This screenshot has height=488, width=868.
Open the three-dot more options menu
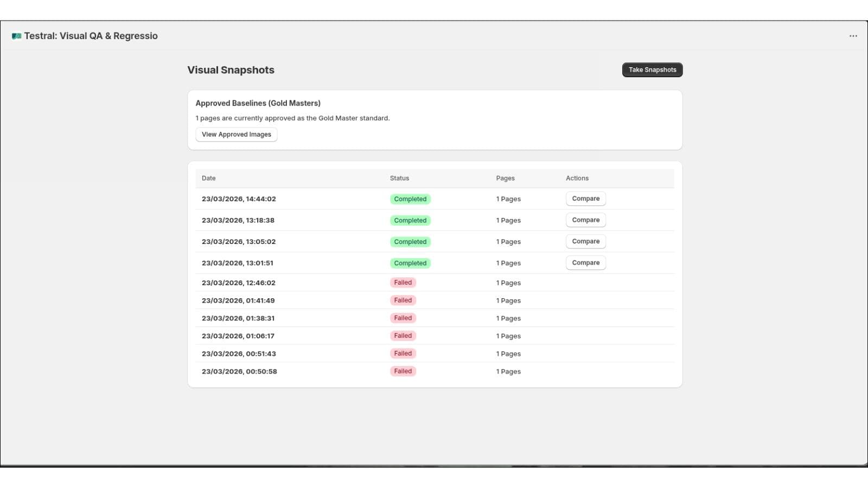(853, 36)
